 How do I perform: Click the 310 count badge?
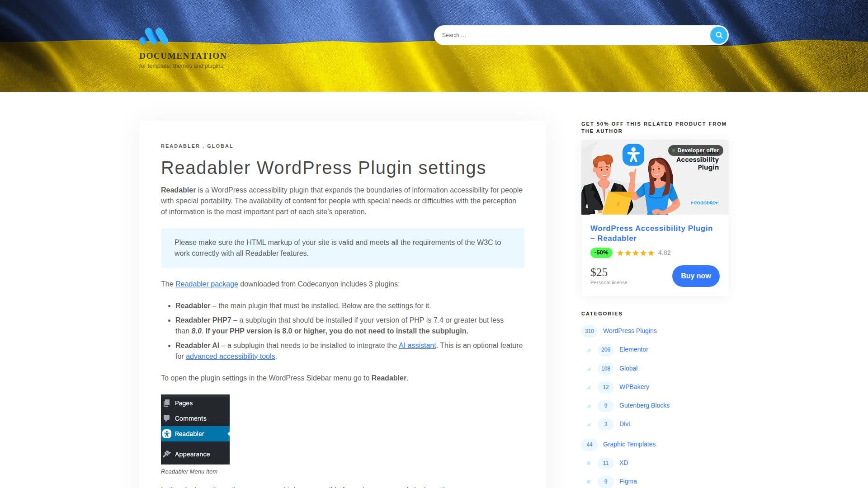(590, 331)
